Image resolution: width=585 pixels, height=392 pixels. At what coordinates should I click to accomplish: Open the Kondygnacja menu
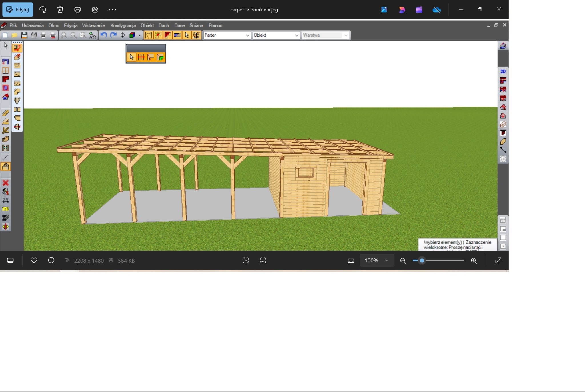(123, 25)
